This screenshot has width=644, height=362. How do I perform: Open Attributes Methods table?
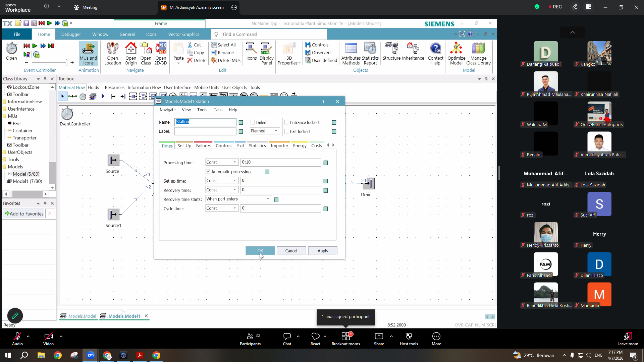pos(351,54)
